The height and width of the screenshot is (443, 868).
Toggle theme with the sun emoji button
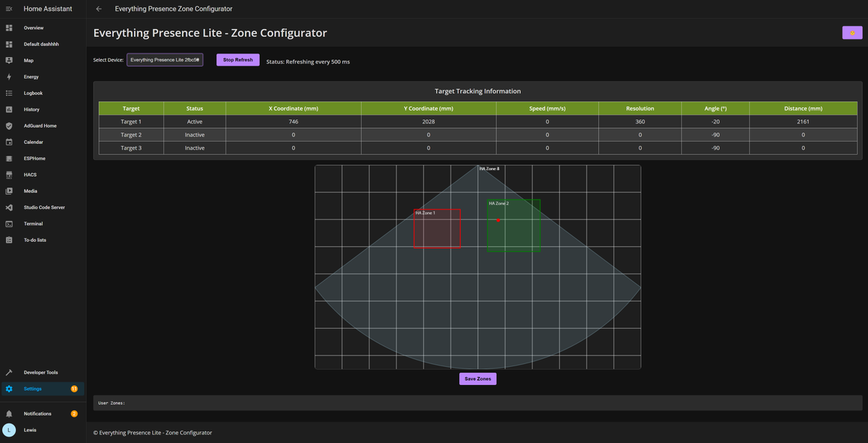[852, 33]
